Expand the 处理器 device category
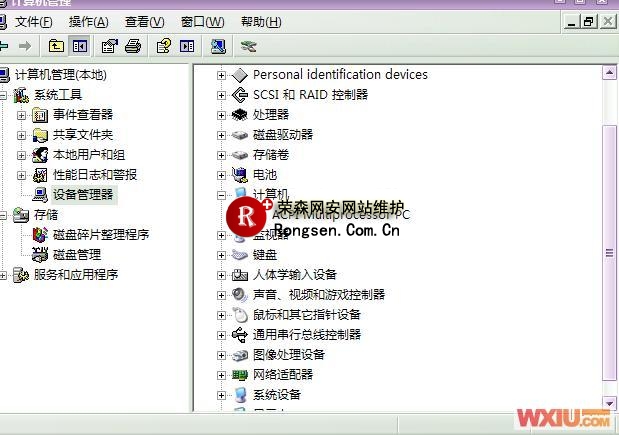619x435 pixels. point(222,115)
